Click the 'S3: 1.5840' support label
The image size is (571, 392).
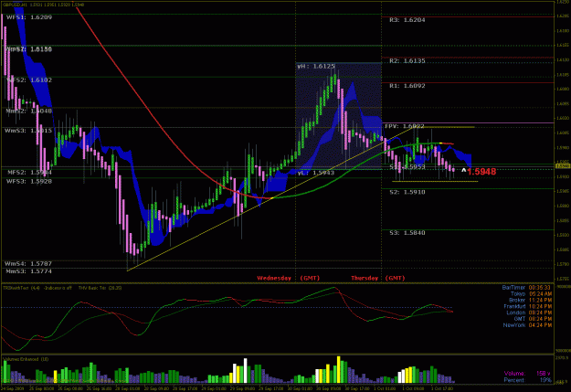coord(407,233)
